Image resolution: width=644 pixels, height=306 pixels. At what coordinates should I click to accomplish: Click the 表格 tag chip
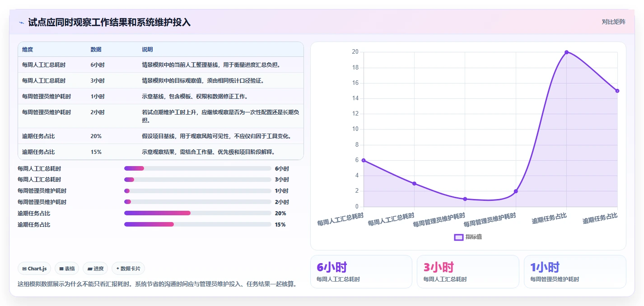click(x=67, y=269)
